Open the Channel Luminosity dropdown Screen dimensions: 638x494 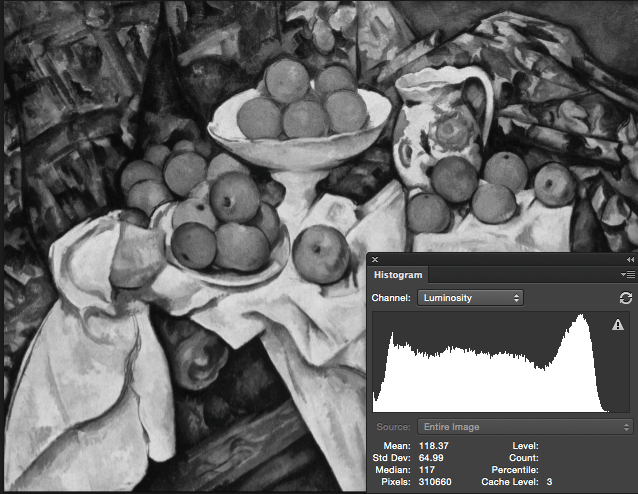(x=470, y=298)
